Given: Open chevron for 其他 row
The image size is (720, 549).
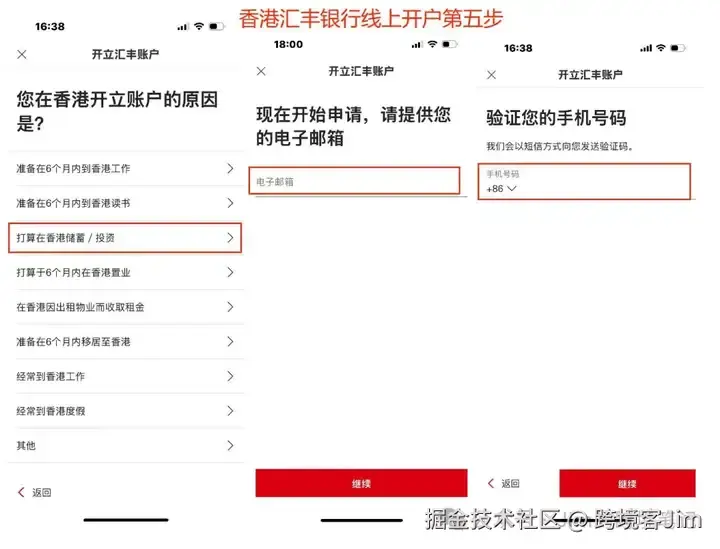Looking at the screenshot, I should (x=231, y=445).
